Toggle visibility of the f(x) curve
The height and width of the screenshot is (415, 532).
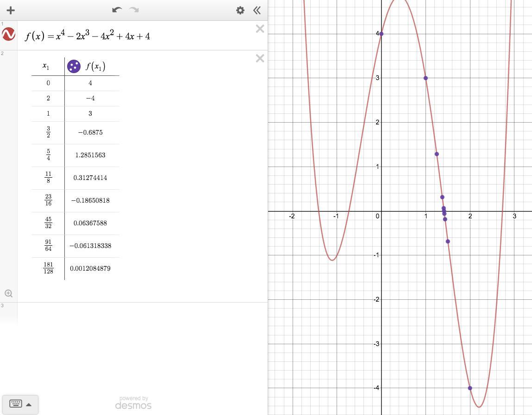click(x=9, y=35)
